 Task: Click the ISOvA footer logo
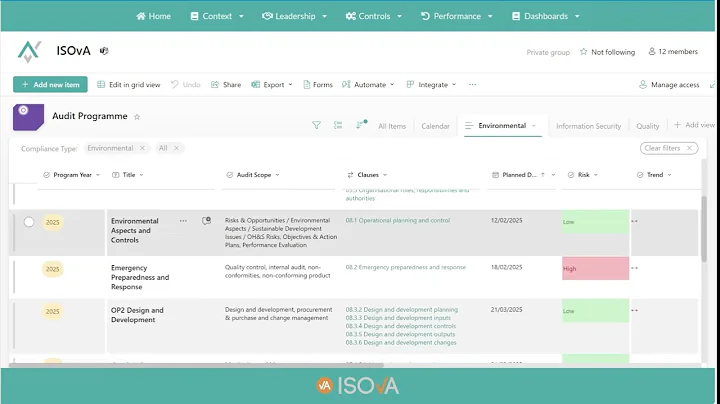(358, 386)
